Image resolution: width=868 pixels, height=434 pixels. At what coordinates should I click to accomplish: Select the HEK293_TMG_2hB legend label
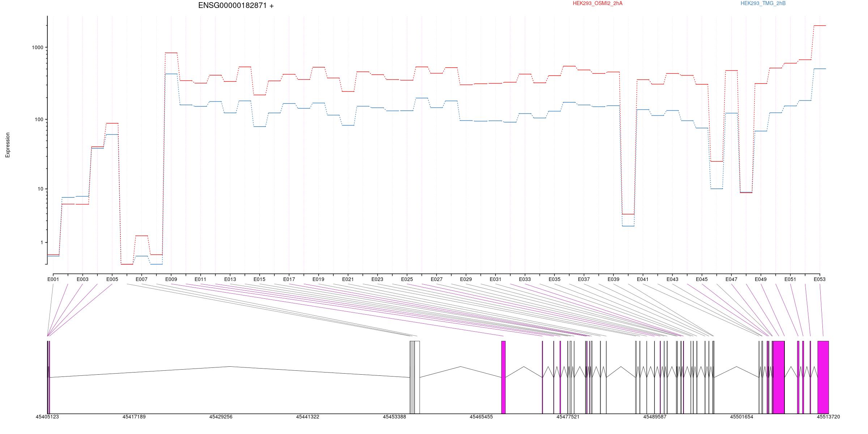763,3
